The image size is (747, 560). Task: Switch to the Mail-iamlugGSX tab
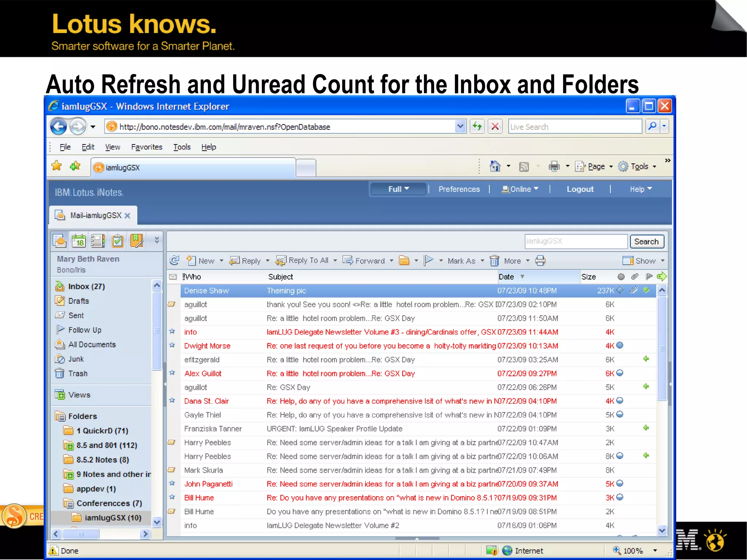93,215
